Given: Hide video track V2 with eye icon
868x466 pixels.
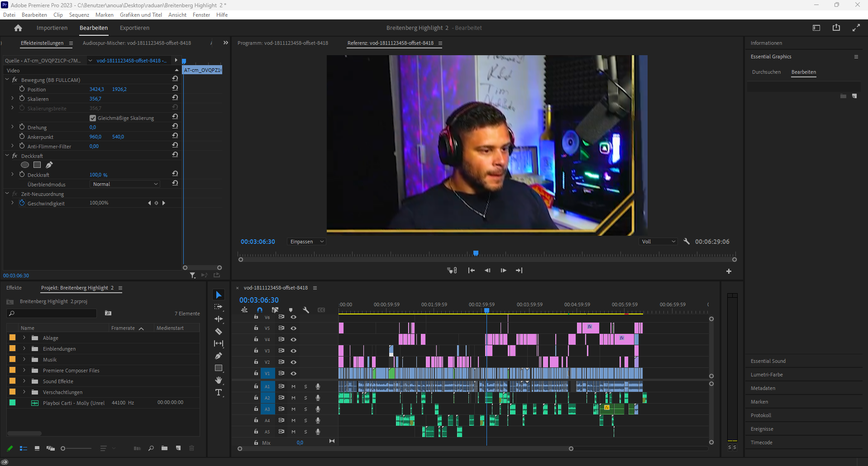Looking at the screenshot, I should [x=293, y=362].
